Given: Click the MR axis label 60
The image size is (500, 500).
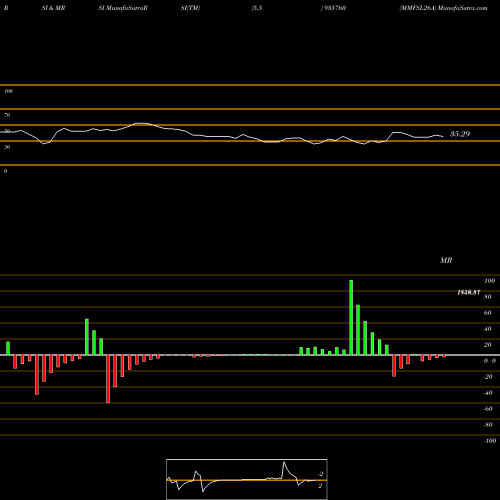Looking at the screenshot, I should point(488,313).
